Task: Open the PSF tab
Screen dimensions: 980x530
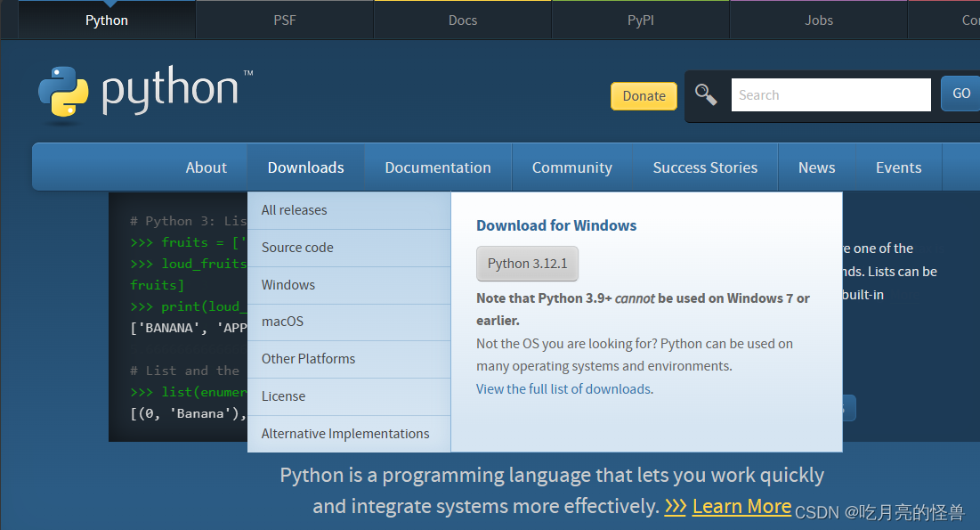Action: (284, 19)
